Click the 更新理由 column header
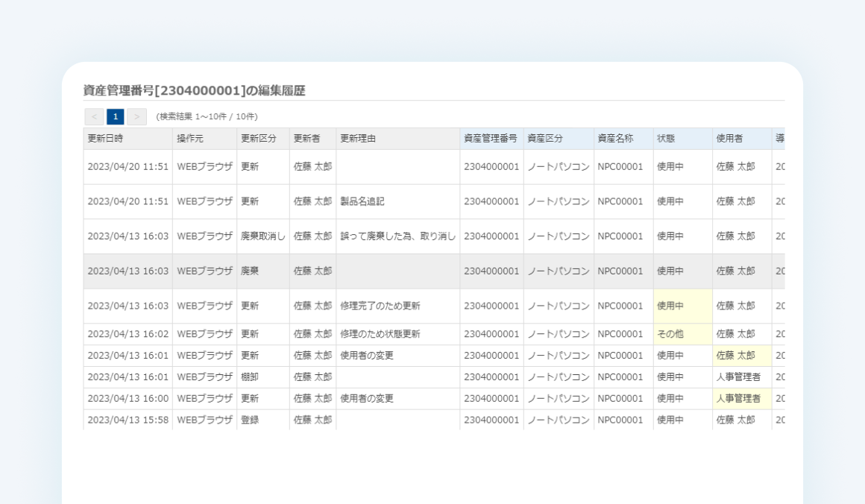Image resolution: width=865 pixels, height=504 pixels. [397, 139]
